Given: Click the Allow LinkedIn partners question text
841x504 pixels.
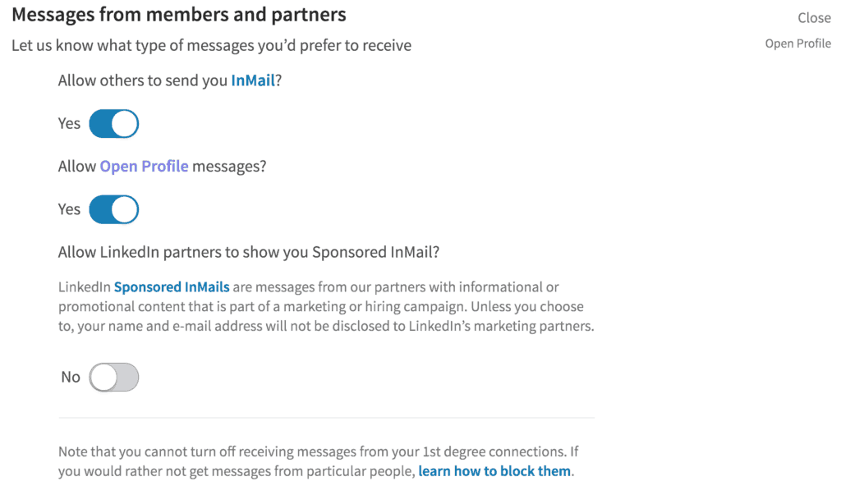Looking at the screenshot, I should point(250,251).
